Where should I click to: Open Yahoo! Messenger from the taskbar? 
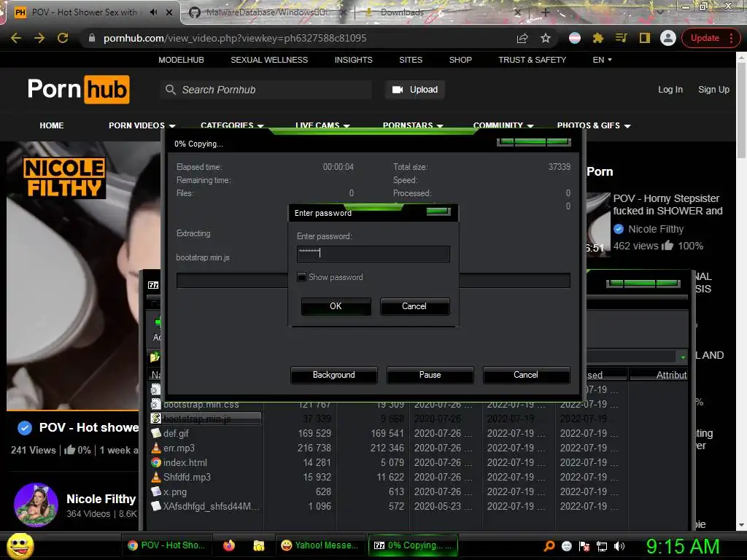point(320,545)
